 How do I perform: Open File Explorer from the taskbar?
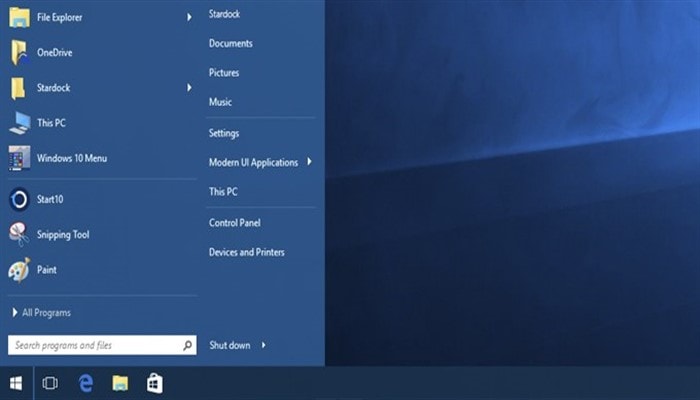coord(120,383)
